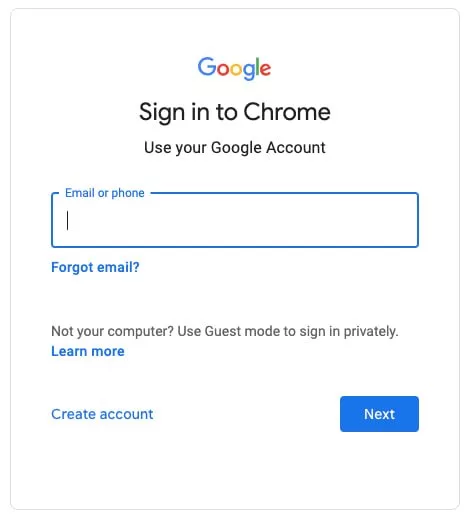Click the Google logo
Viewport: 475px width, 532px height.
point(234,69)
